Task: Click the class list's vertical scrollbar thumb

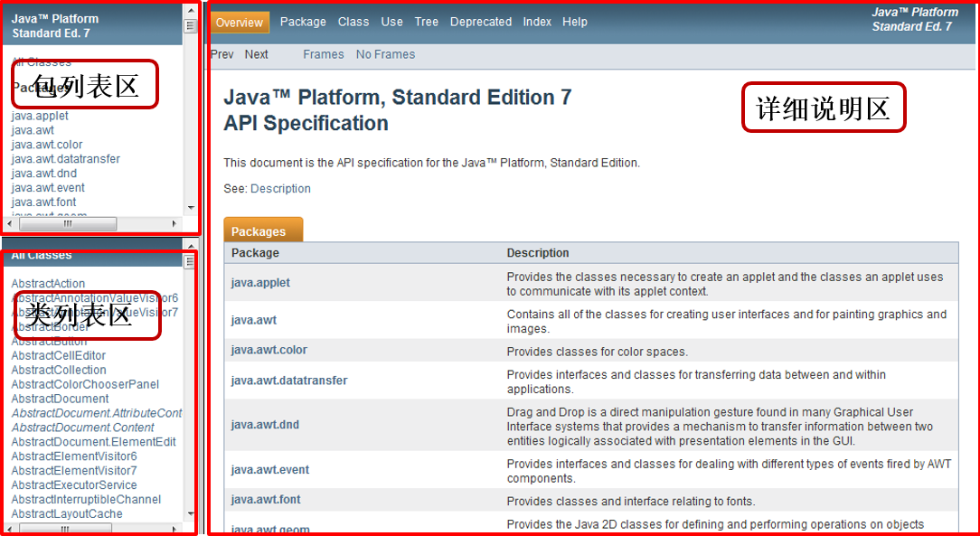Action: 189,262
